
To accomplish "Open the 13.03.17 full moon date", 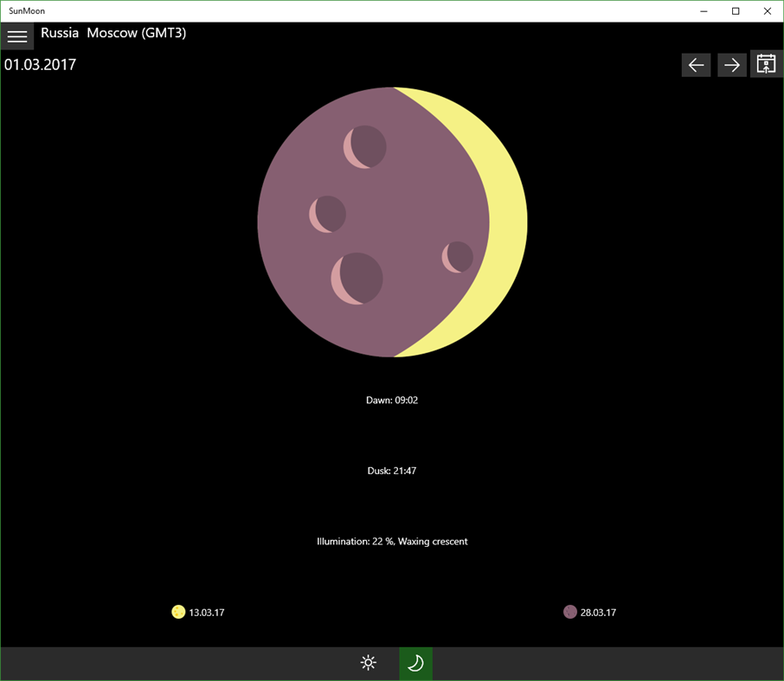I will pos(207,612).
